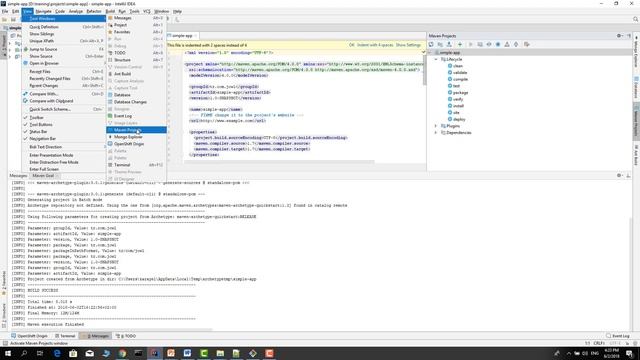Choose Maven Projects in Tool Windows submenu
This screenshot has height=360, width=640.
[136, 130]
